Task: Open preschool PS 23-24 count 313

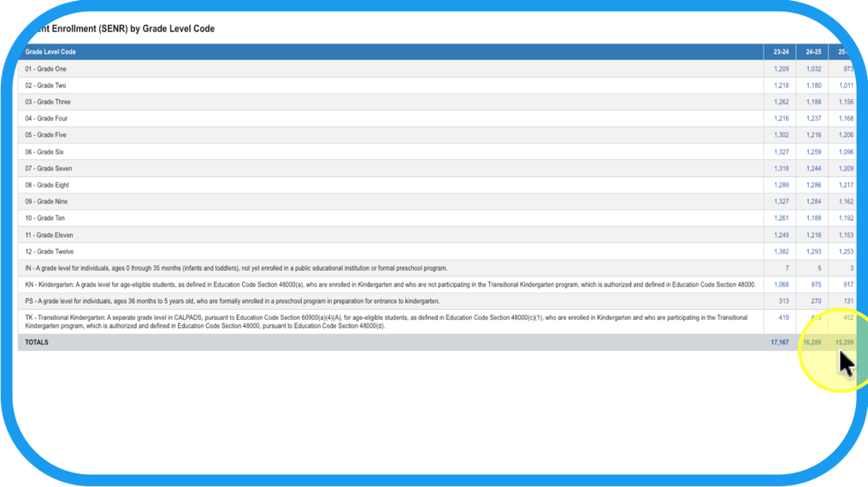Action: click(783, 301)
